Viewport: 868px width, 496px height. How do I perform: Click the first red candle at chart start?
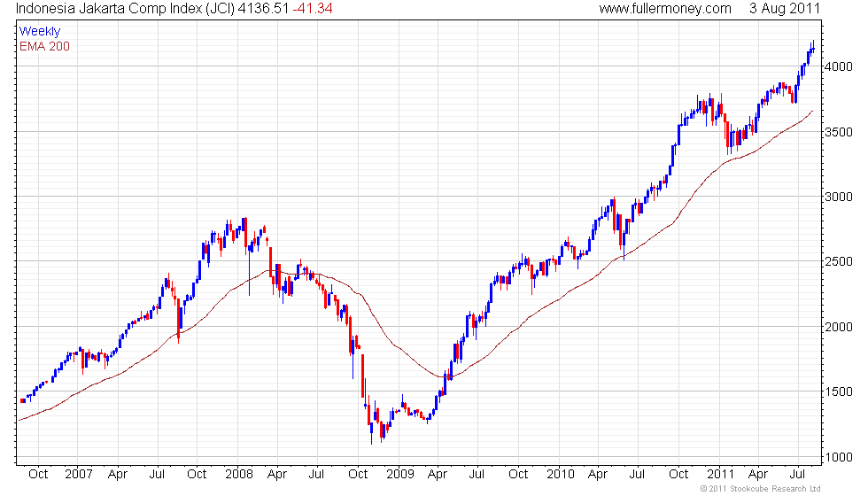pos(23,400)
